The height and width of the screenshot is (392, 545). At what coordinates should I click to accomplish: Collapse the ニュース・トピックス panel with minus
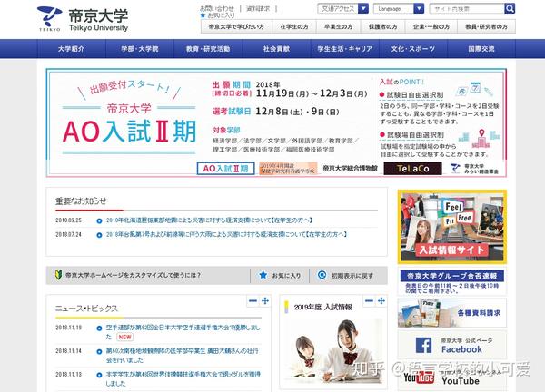click(x=253, y=300)
